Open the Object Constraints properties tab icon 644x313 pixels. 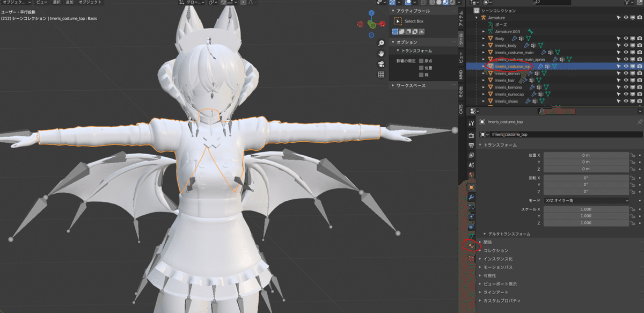pyautogui.click(x=471, y=225)
